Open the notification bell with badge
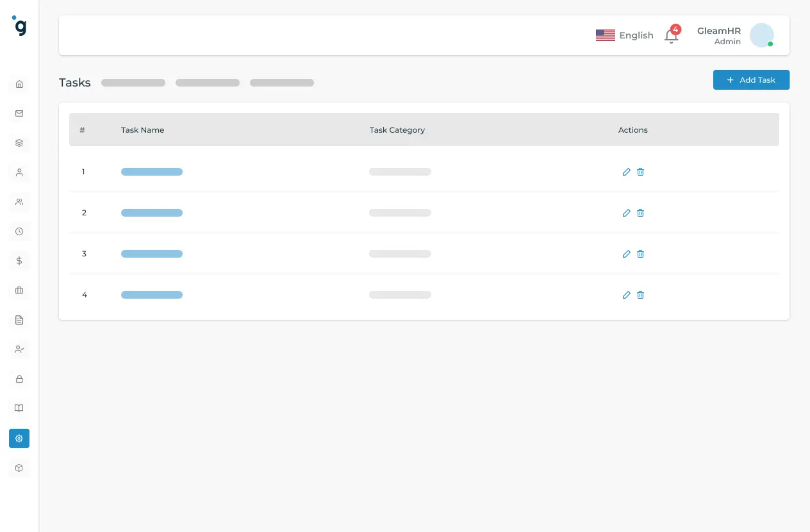 671,36
